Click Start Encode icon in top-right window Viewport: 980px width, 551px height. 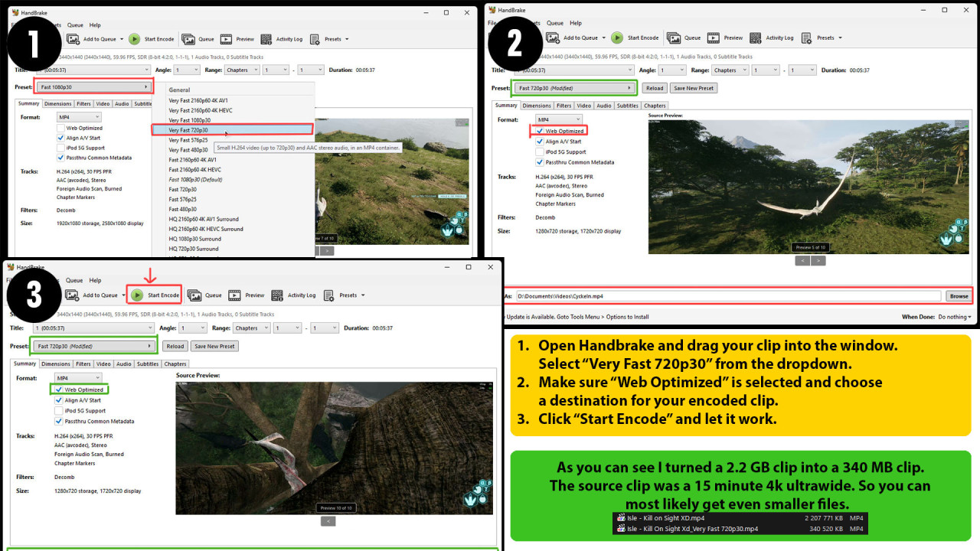coord(617,37)
